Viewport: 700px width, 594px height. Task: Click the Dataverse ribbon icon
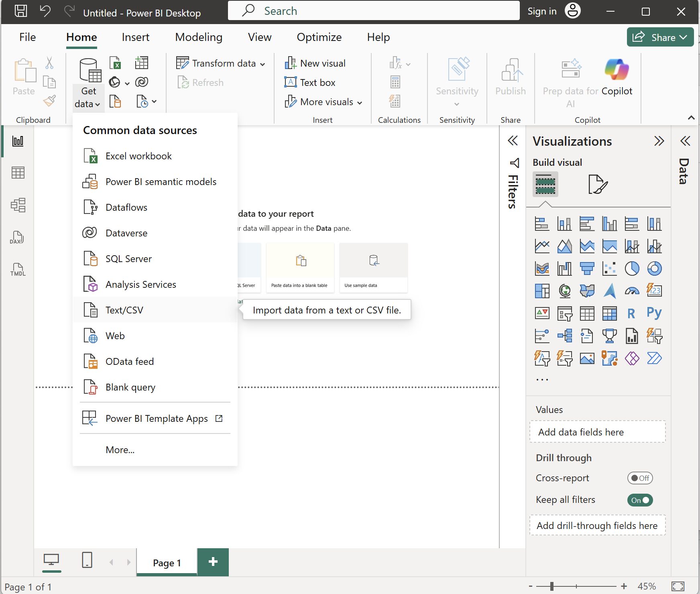click(142, 82)
